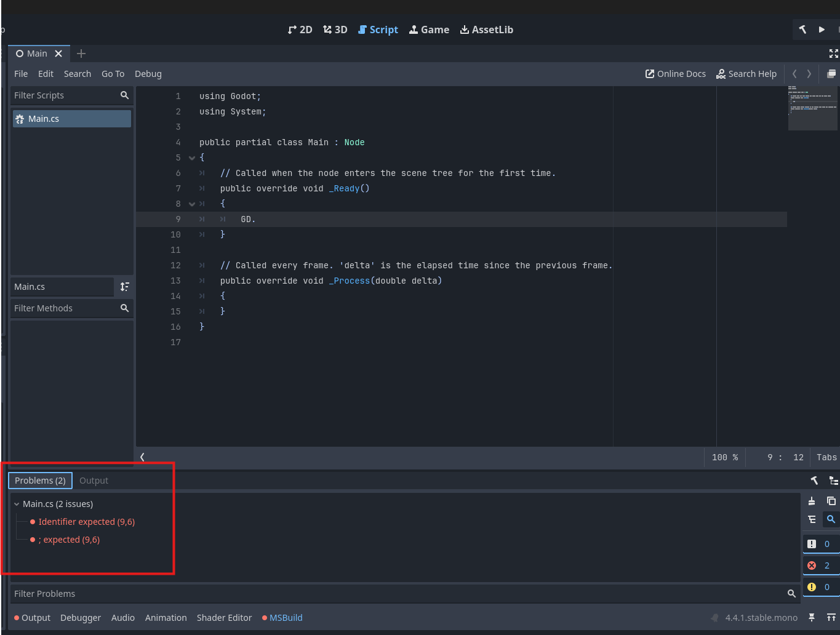The height and width of the screenshot is (635, 840).
Task: Open the Game workspace
Action: coord(430,30)
